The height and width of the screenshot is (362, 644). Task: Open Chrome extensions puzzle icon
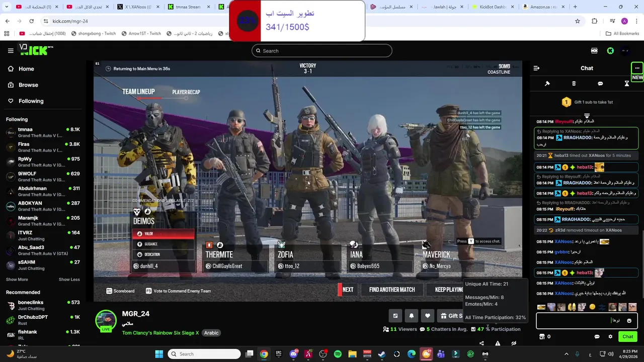594,21
